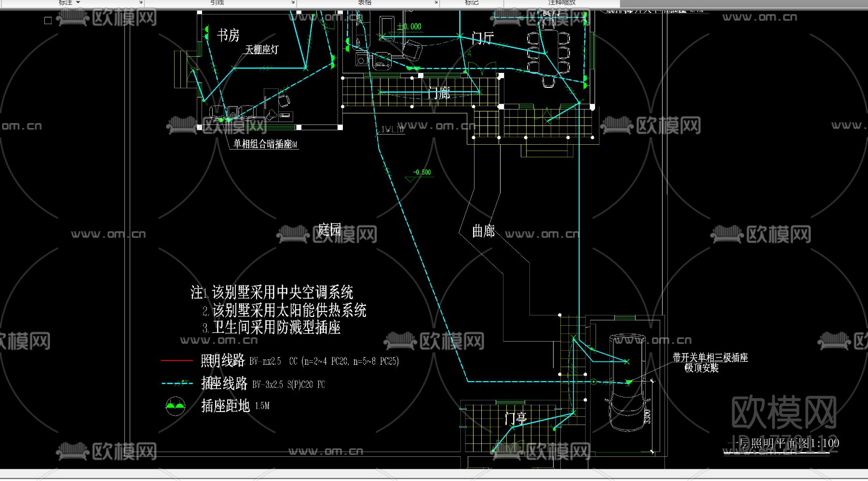Select the 照明线路 legend text

pyautogui.click(x=223, y=360)
